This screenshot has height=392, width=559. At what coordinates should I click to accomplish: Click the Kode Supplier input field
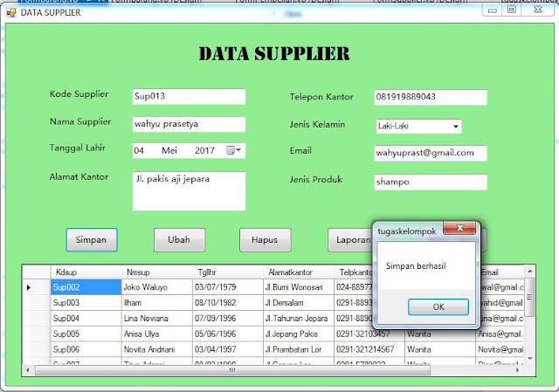[x=189, y=97]
